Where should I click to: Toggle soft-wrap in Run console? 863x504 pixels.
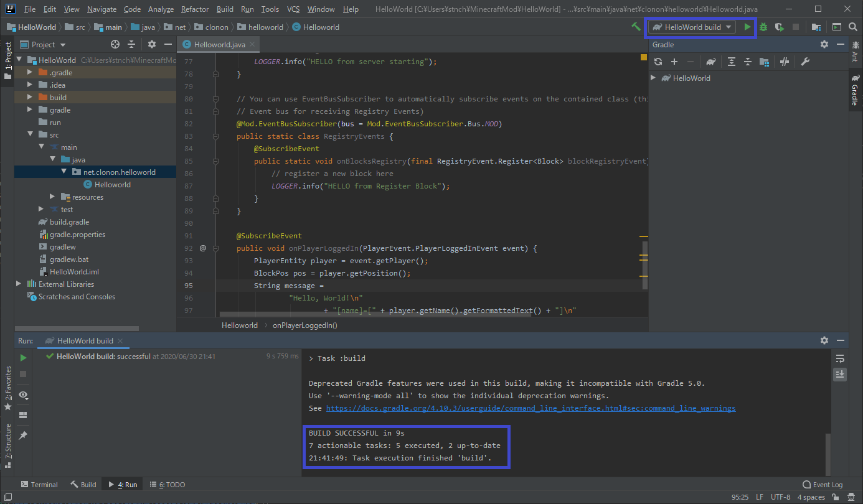click(840, 358)
